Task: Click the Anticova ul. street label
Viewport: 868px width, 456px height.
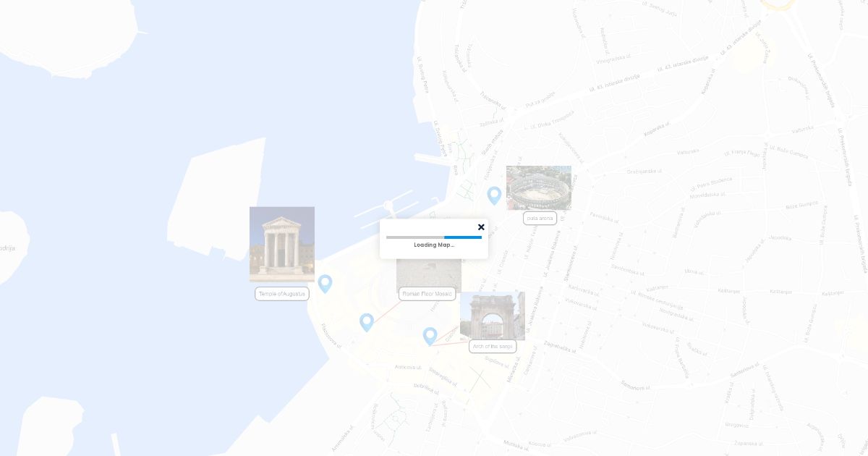Action: pos(408,367)
